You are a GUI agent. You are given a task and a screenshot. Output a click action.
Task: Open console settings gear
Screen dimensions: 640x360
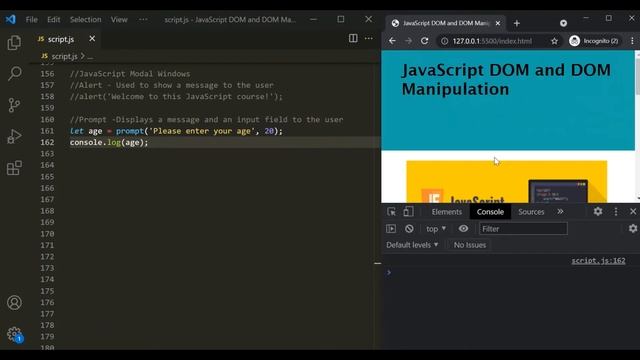pyautogui.click(x=633, y=229)
